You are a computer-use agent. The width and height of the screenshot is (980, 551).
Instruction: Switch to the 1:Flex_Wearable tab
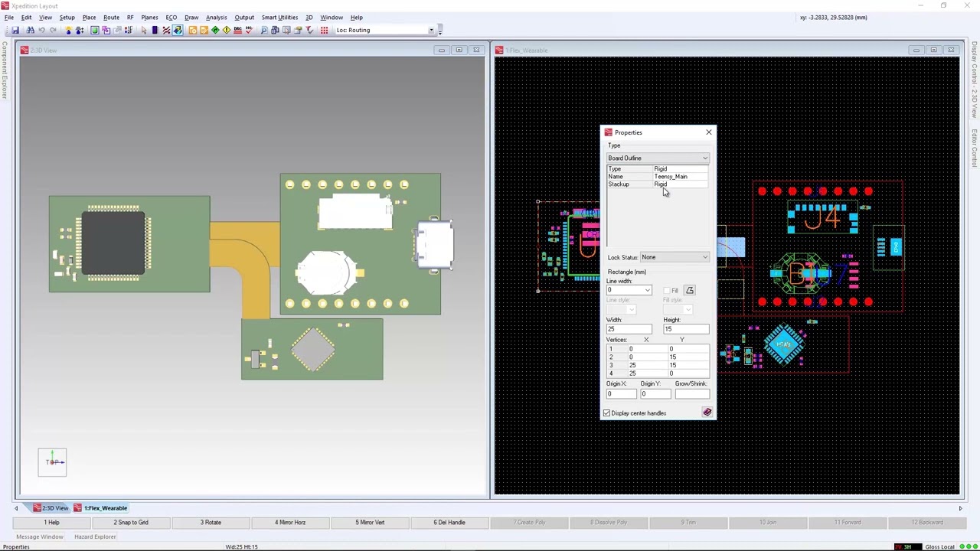(100, 508)
